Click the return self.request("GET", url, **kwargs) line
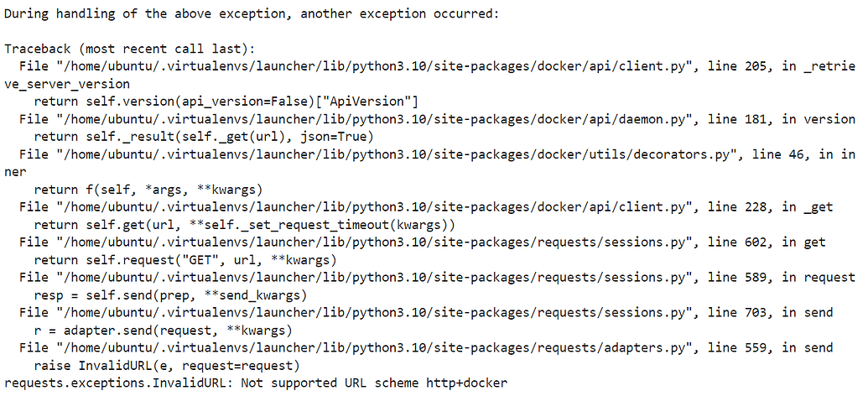 click(185, 259)
